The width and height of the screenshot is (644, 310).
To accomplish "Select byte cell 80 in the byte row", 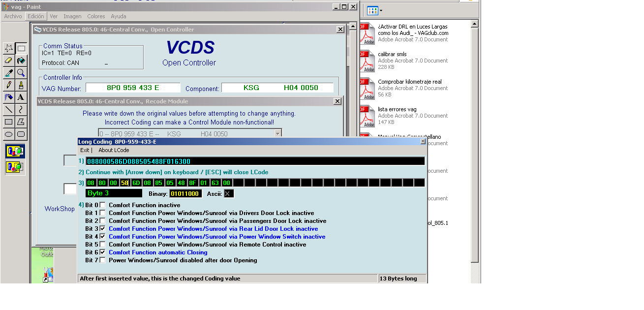I will pyautogui.click(x=102, y=183).
